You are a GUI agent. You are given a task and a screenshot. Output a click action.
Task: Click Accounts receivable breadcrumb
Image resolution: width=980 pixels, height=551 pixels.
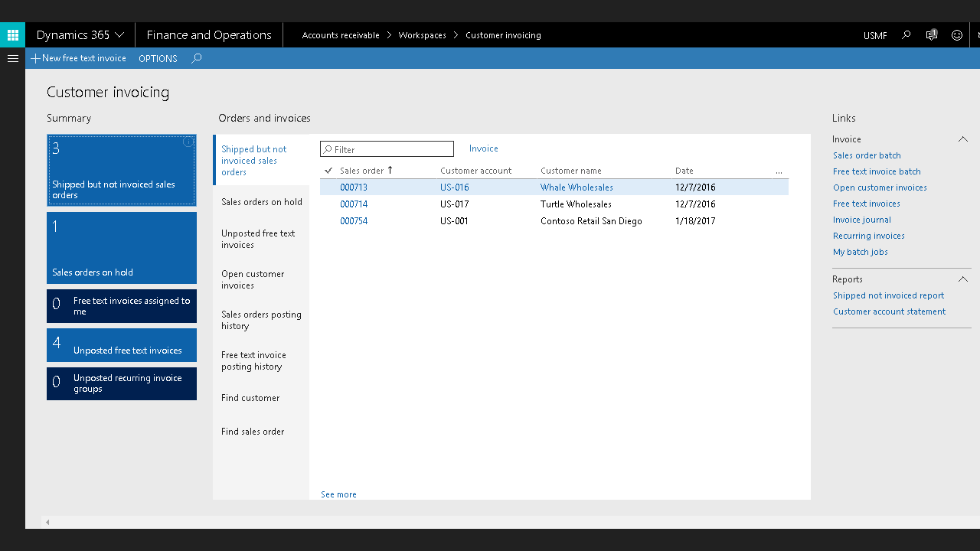pyautogui.click(x=341, y=35)
